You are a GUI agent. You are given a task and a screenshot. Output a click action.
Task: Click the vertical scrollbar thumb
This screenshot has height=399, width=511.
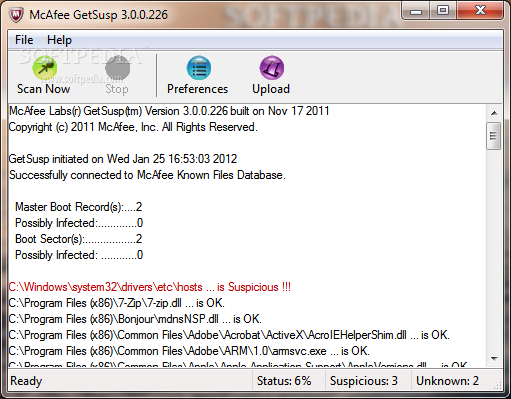pyautogui.click(x=494, y=136)
